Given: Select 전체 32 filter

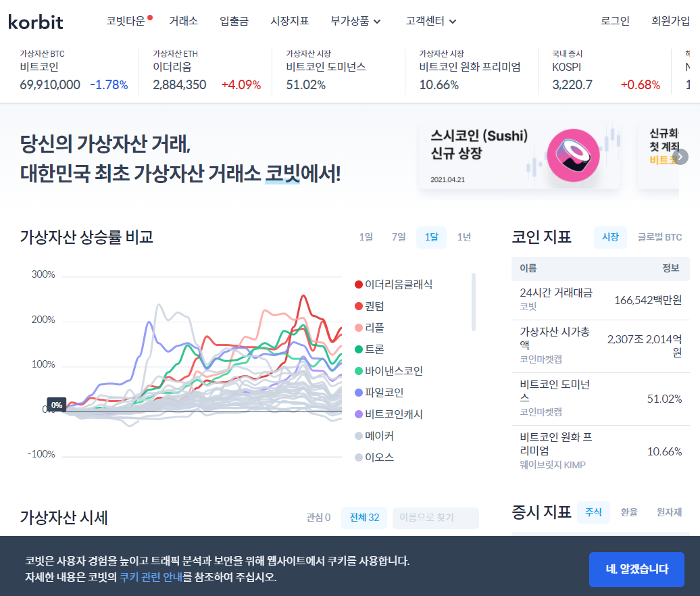Looking at the screenshot, I should pos(364,518).
